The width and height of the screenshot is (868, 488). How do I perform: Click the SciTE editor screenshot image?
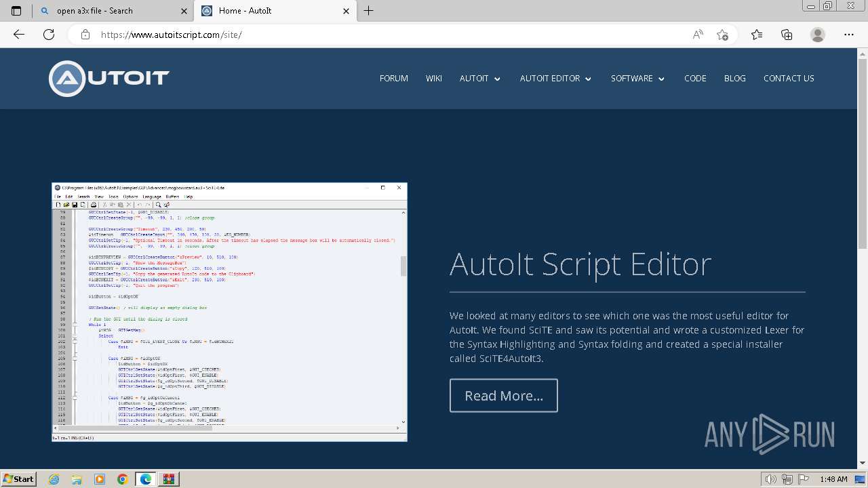(229, 312)
